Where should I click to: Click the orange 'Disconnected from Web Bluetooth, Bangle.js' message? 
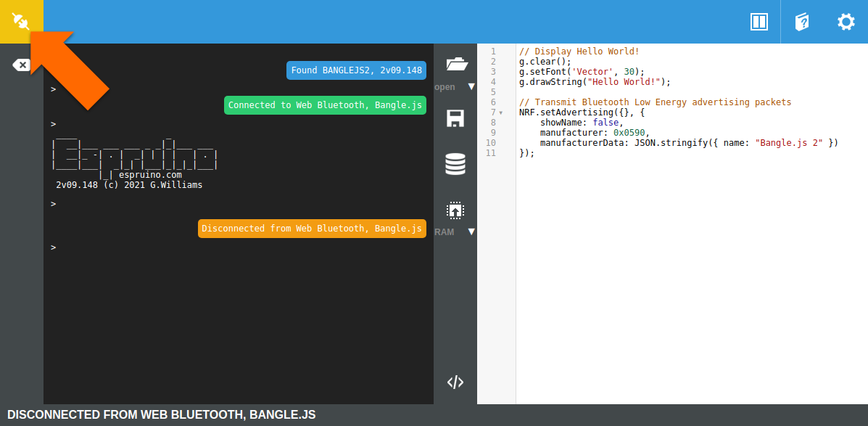313,228
